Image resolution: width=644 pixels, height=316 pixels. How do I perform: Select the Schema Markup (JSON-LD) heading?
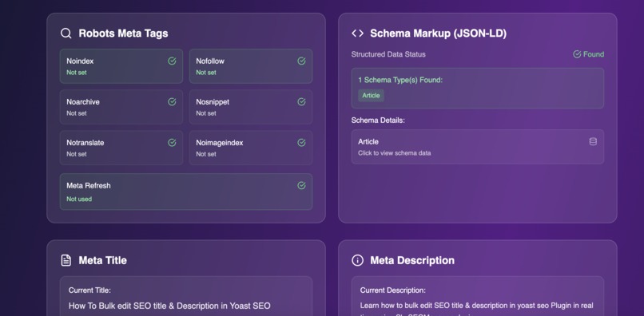point(438,34)
